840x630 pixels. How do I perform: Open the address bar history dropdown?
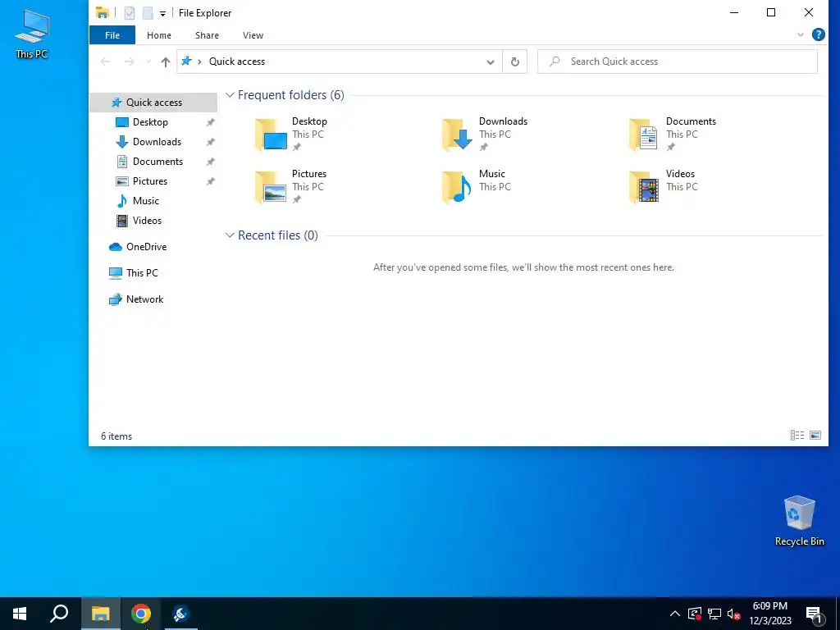tap(491, 62)
